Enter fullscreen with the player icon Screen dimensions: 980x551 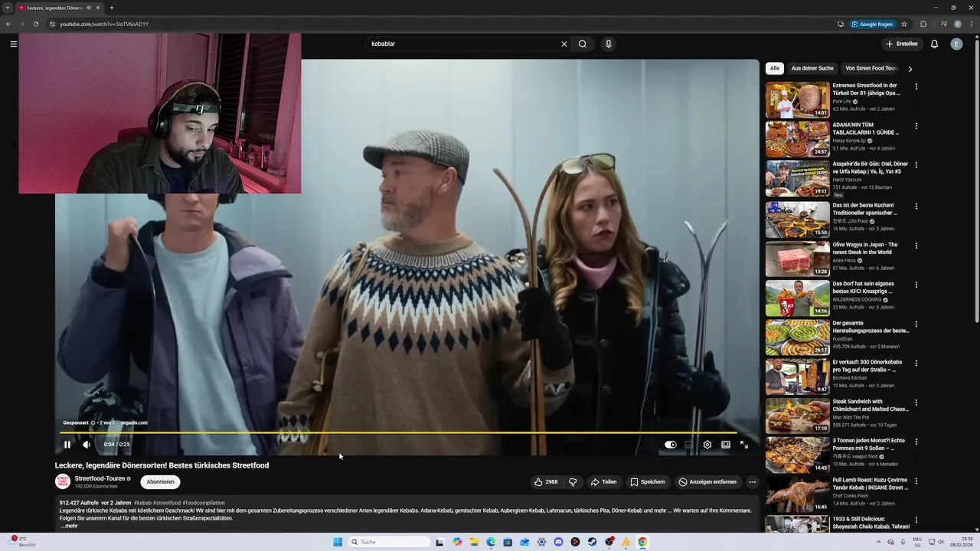(x=744, y=445)
